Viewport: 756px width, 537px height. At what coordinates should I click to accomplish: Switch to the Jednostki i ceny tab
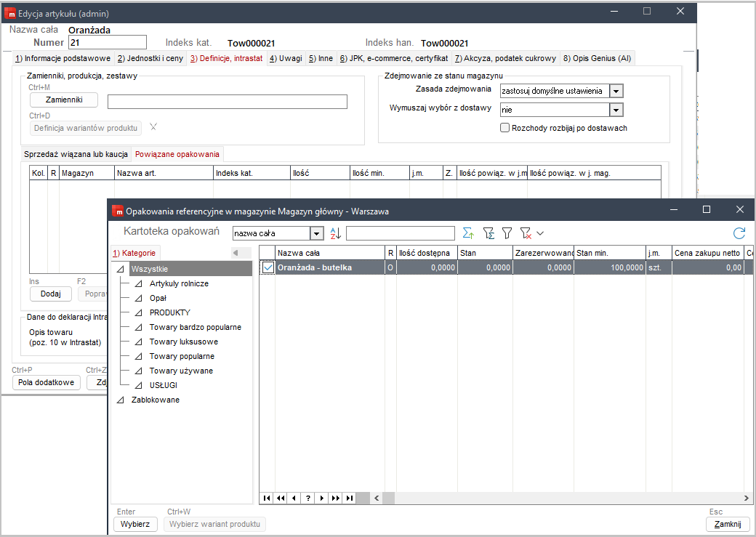[x=150, y=58]
